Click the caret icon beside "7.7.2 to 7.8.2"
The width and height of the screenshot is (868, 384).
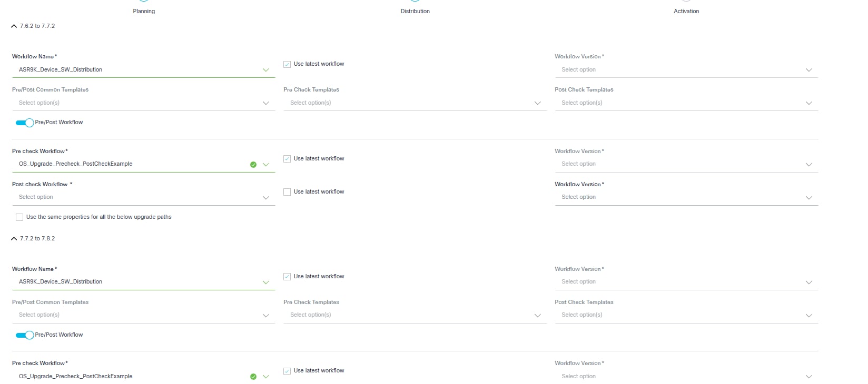pos(14,238)
